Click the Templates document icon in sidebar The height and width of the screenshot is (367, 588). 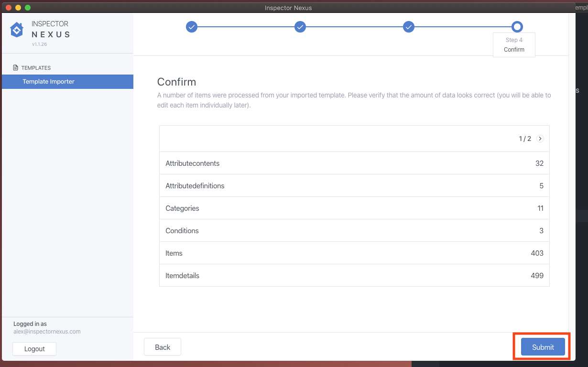(x=16, y=68)
